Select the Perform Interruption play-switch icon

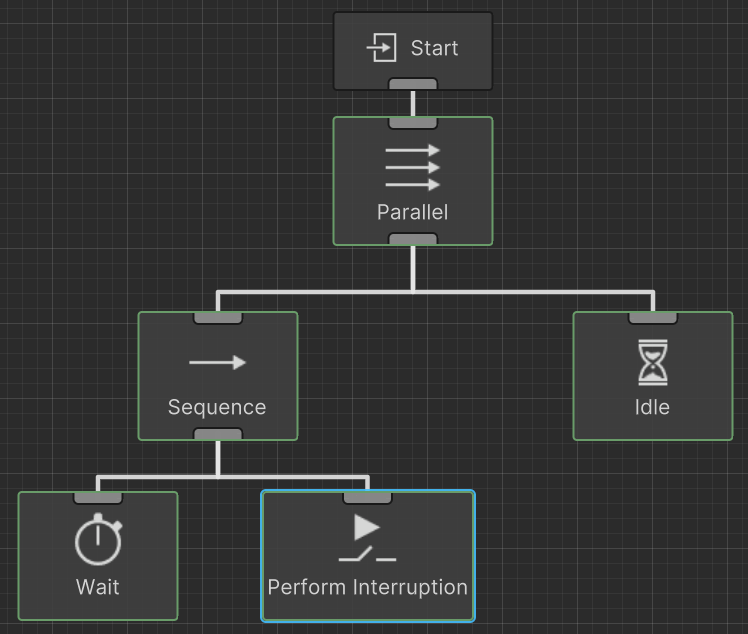pos(367,540)
